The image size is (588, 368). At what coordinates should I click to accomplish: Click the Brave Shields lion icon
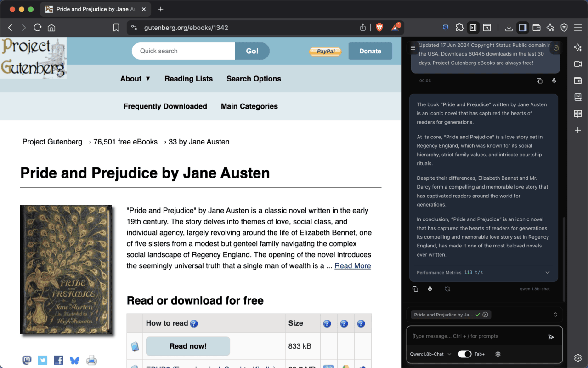[379, 28]
